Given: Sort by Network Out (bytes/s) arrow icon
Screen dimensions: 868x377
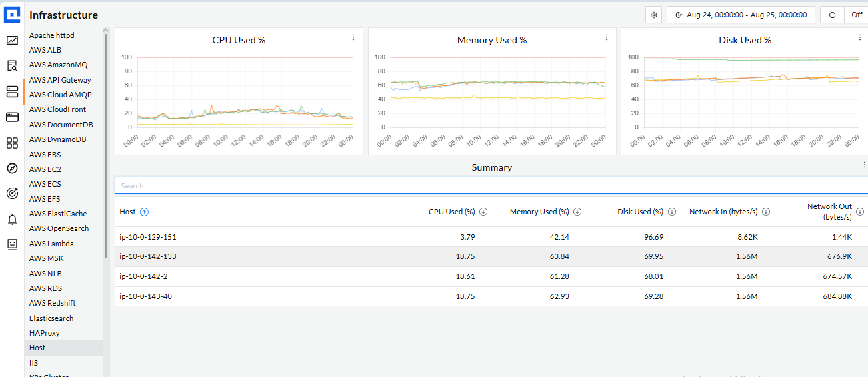Looking at the screenshot, I should (860, 212).
